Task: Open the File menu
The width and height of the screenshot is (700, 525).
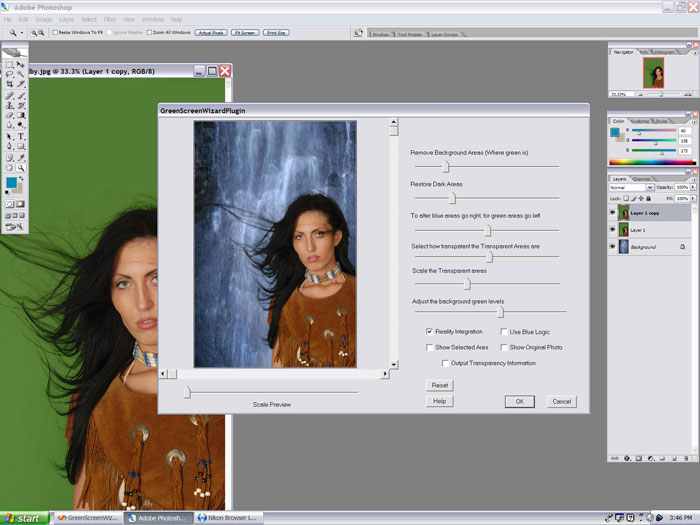Action: point(8,20)
